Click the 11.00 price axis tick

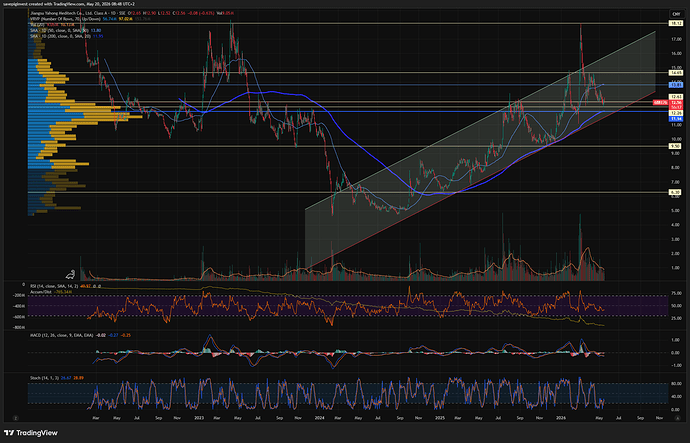[676, 125]
